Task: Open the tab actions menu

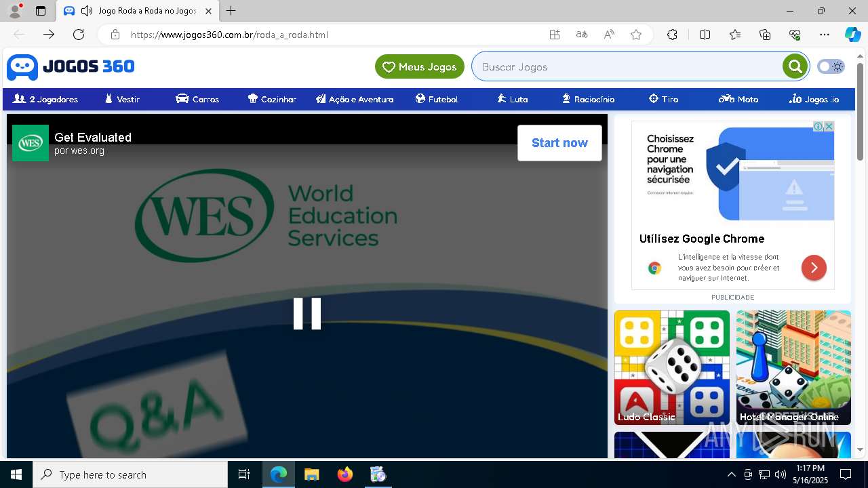Action: point(41,11)
